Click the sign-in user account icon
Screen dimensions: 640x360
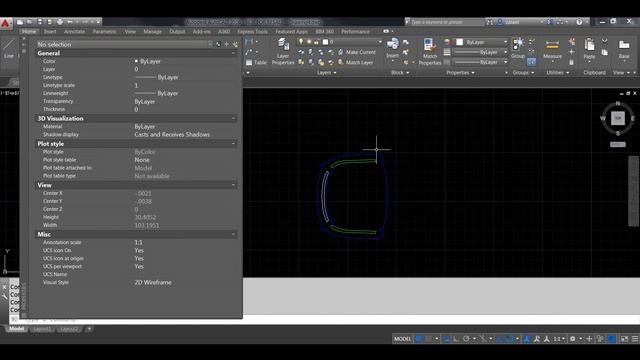coord(500,22)
